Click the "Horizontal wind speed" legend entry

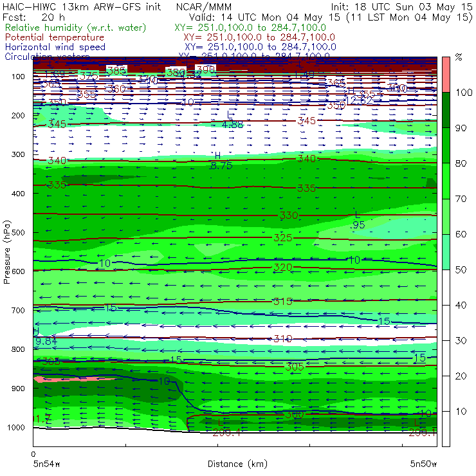tap(55, 47)
